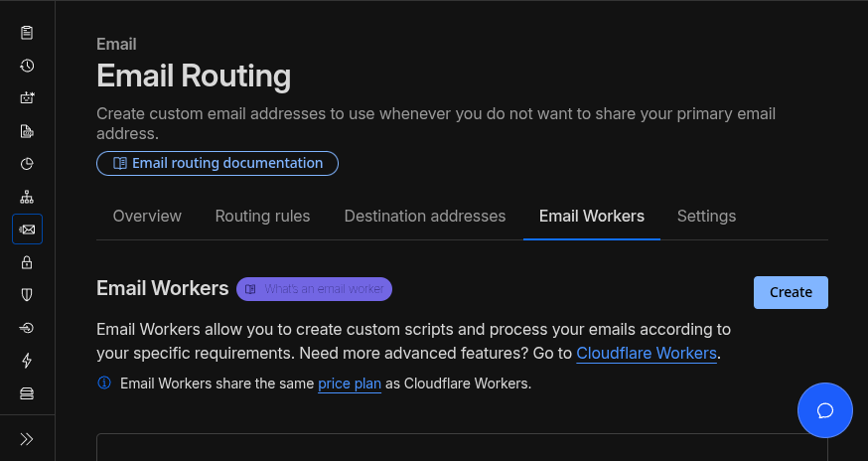Click the Analytics pie chart sidebar icon
Image resolution: width=868 pixels, height=461 pixels.
pos(27,164)
